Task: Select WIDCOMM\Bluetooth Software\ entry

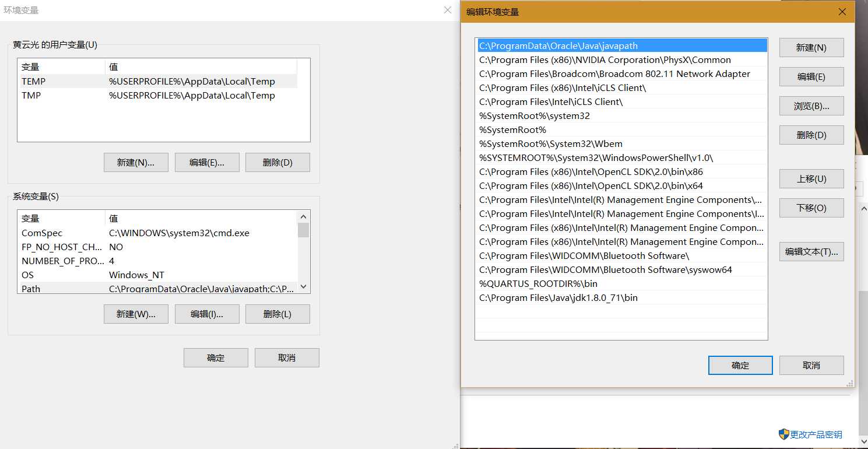Action: point(621,255)
